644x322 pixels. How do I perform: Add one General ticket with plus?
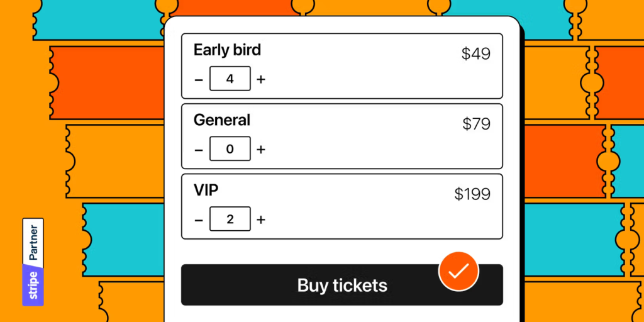coord(261,150)
